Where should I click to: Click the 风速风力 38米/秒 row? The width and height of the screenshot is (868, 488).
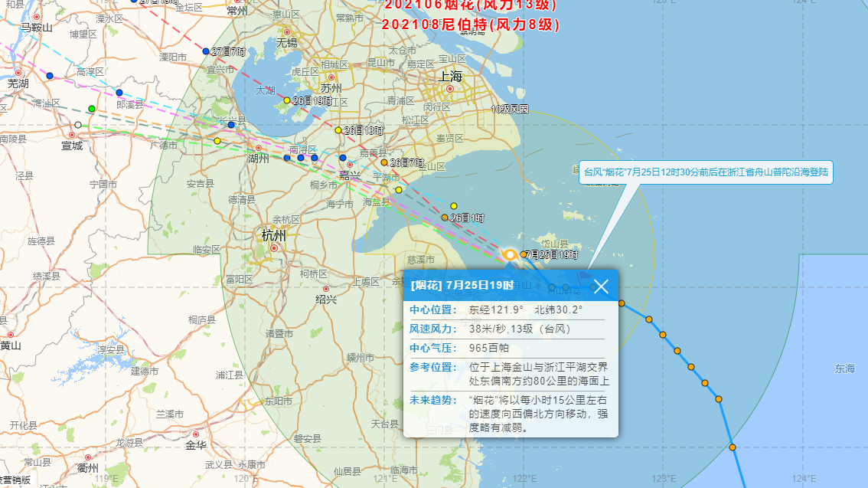507,329
